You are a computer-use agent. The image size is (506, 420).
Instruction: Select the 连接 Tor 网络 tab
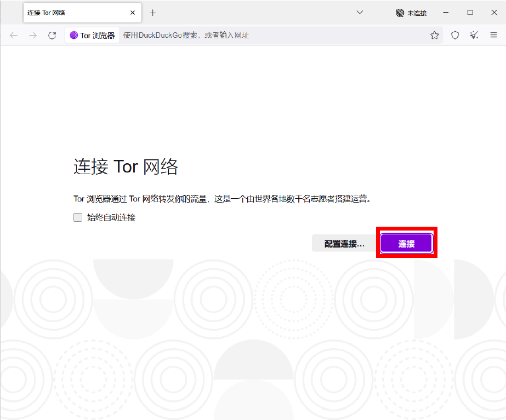[x=82, y=13]
